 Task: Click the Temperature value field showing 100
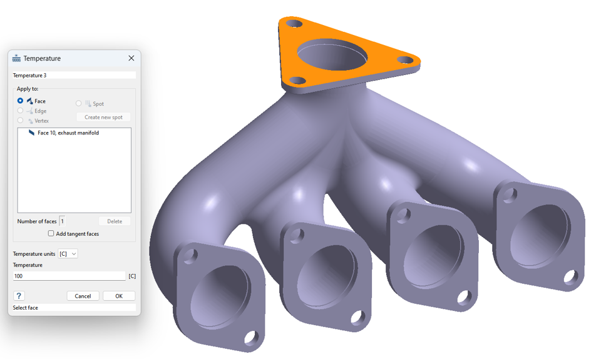click(x=69, y=276)
